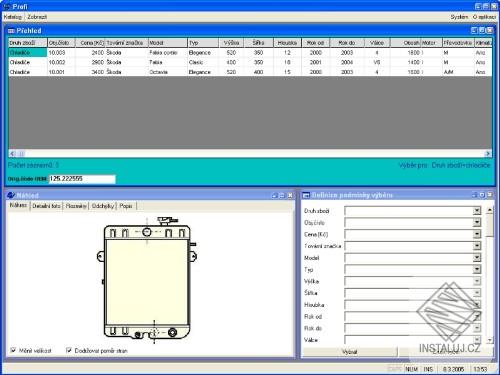
Task: Expand the Model dropdown
Action: [x=477, y=258]
